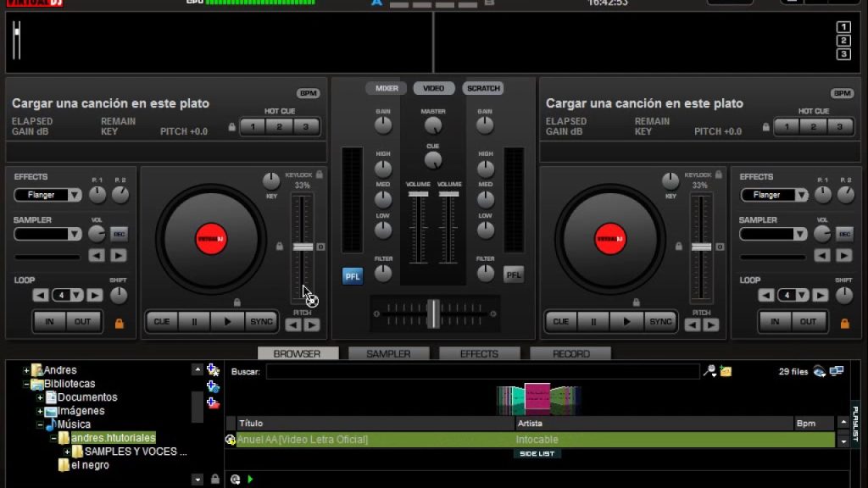Click the left deck pitch slider handle

pos(303,247)
